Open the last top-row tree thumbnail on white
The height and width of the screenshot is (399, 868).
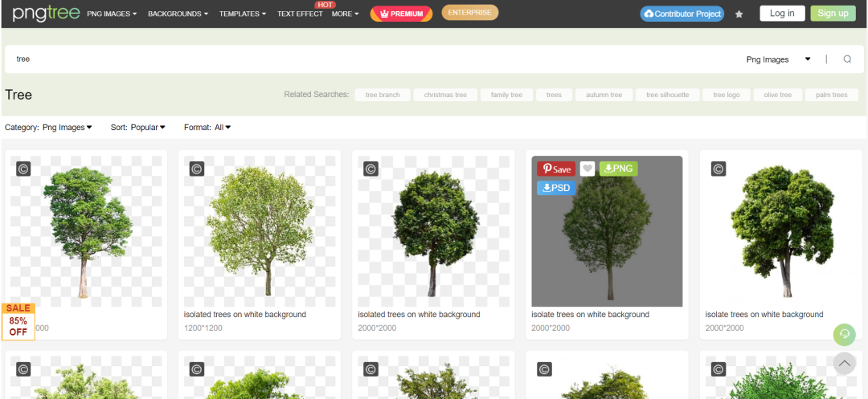click(780, 231)
